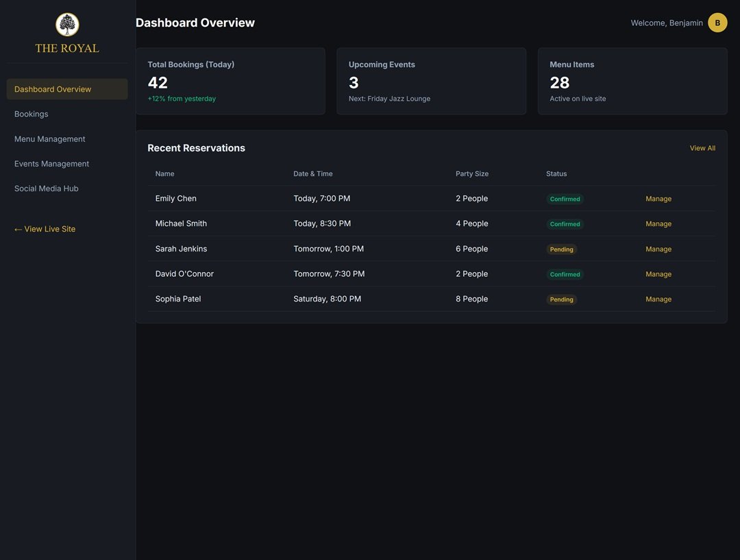
Task: Select Dashboard Overview in sidebar
Action: tap(67, 89)
